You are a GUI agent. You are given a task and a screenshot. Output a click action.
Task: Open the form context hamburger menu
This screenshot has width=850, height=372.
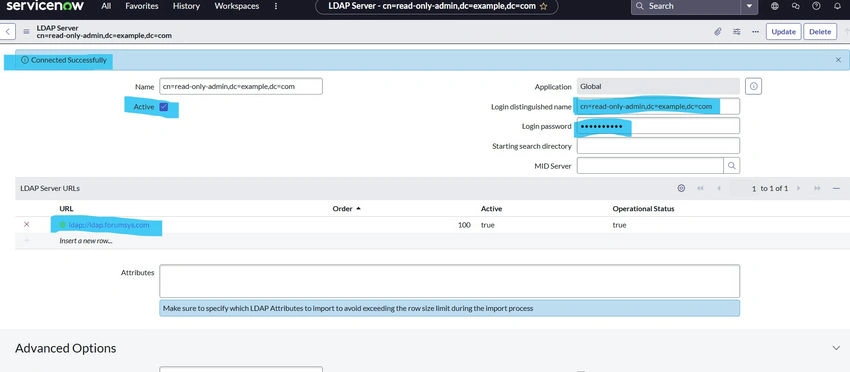pos(26,31)
